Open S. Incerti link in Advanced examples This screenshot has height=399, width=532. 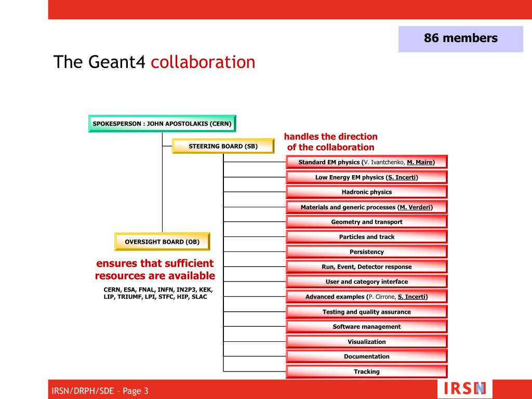[411, 297]
